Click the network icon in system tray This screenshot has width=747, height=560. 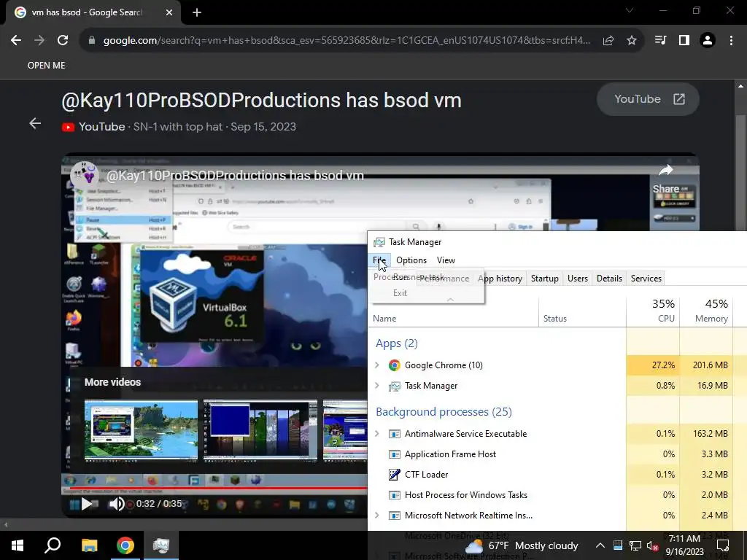pos(635,545)
